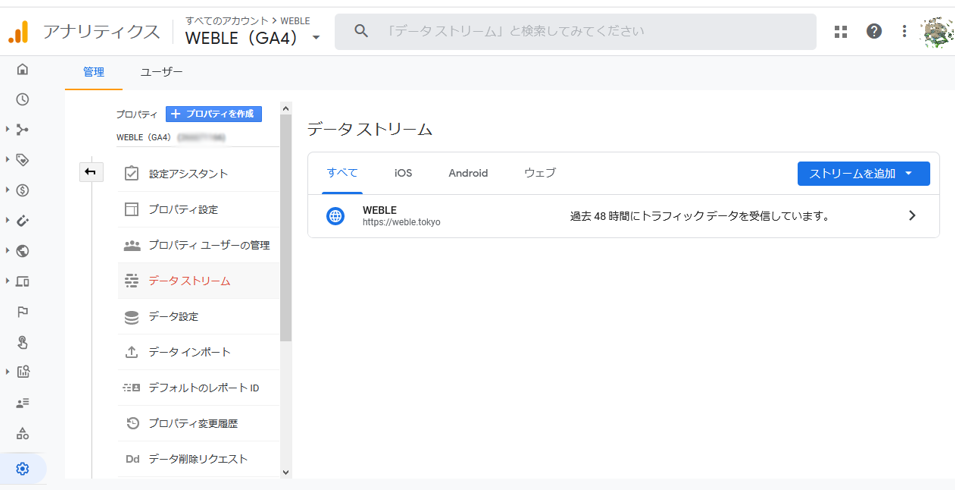The image size is (955, 499).
Task: Select the ウェブ stream tab
Action: point(540,173)
